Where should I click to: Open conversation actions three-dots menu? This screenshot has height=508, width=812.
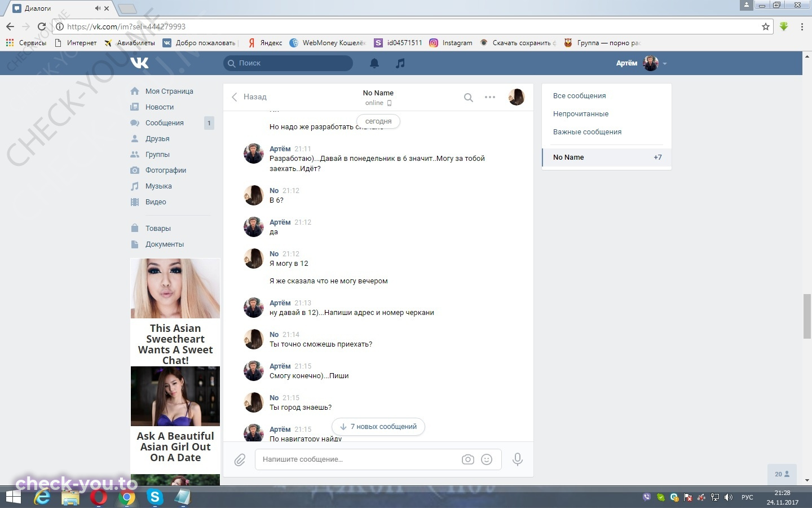tap(490, 97)
